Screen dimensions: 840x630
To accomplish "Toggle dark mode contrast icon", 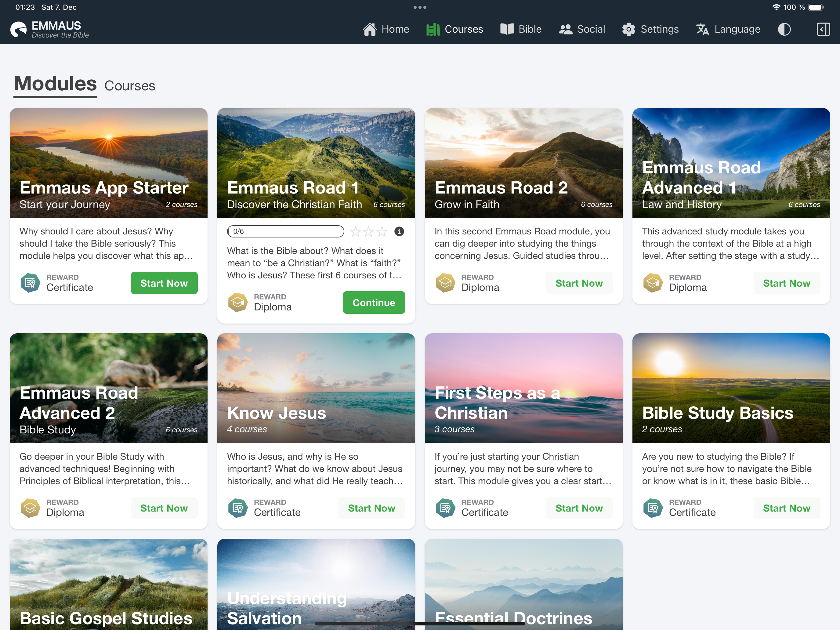I will [784, 29].
